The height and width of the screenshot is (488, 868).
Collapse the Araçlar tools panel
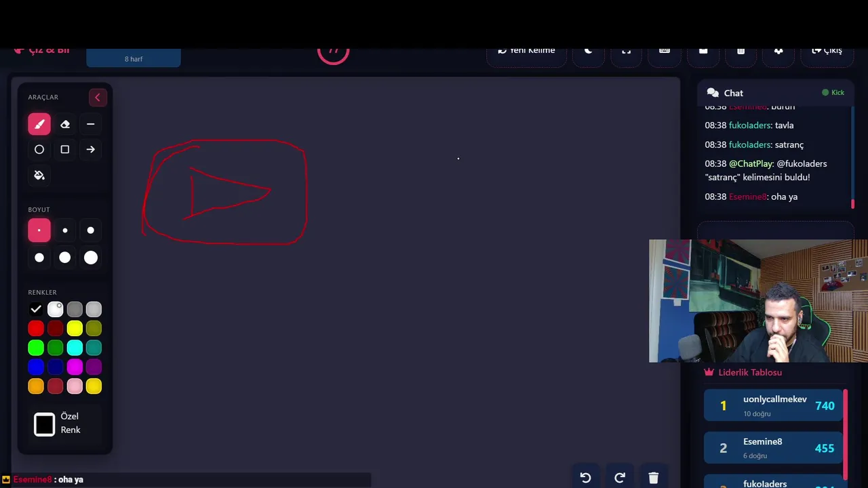(x=97, y=98)
